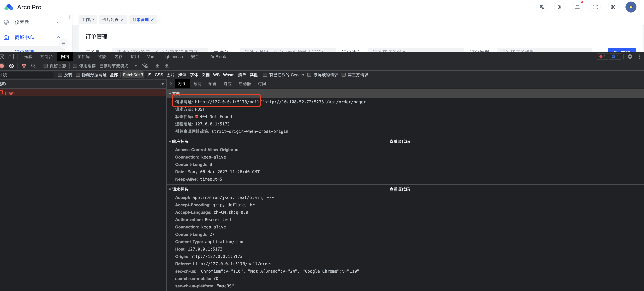644x291 pixels.
Task: Click the notification bell icon
Action: pyautogui.click(x=577, y=7)
